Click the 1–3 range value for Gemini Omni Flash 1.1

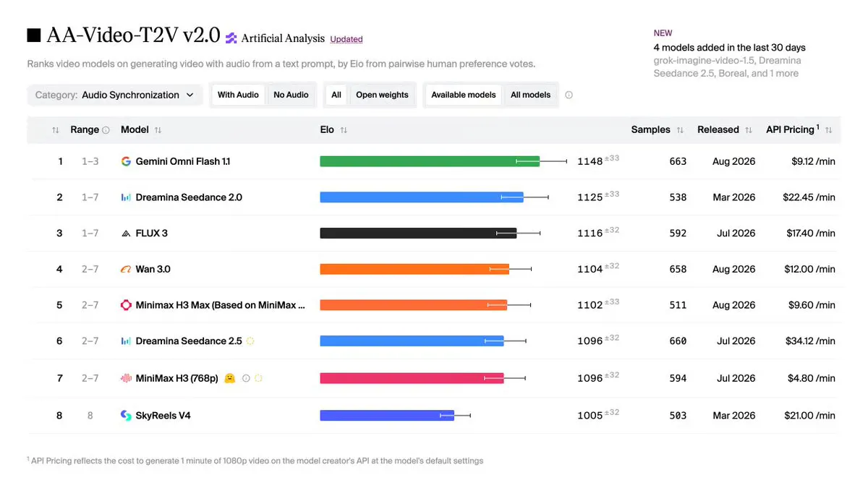[90, 161]
